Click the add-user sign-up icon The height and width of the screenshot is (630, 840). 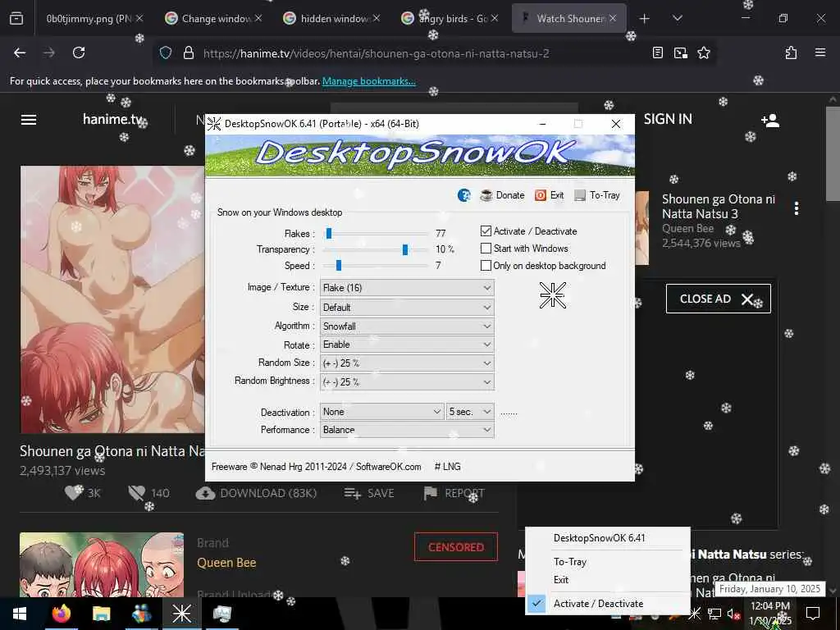click(x=769, y=120)
